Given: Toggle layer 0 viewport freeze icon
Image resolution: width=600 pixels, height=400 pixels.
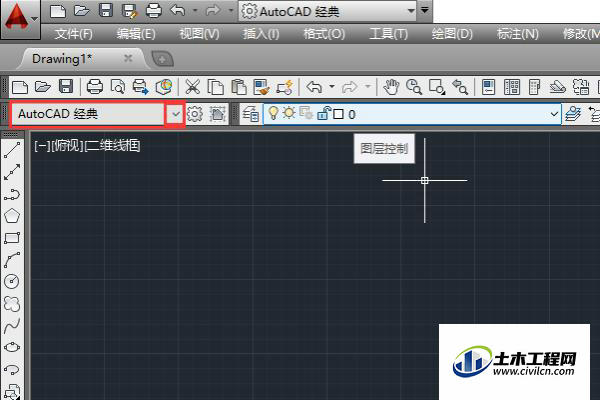Looking at the screenshot, I should 306,113.
